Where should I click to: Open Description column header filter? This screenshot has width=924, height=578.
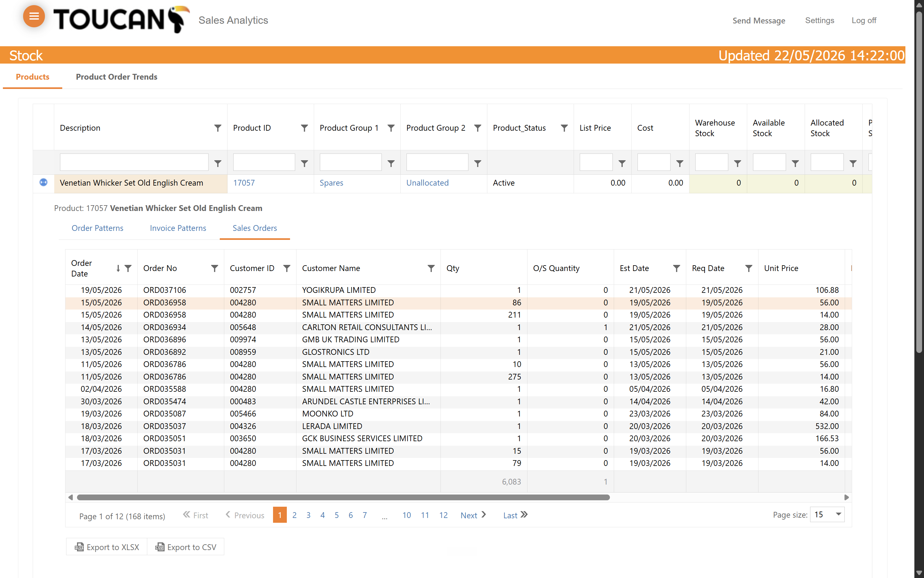pyautogui.click(x=218, y=128)
